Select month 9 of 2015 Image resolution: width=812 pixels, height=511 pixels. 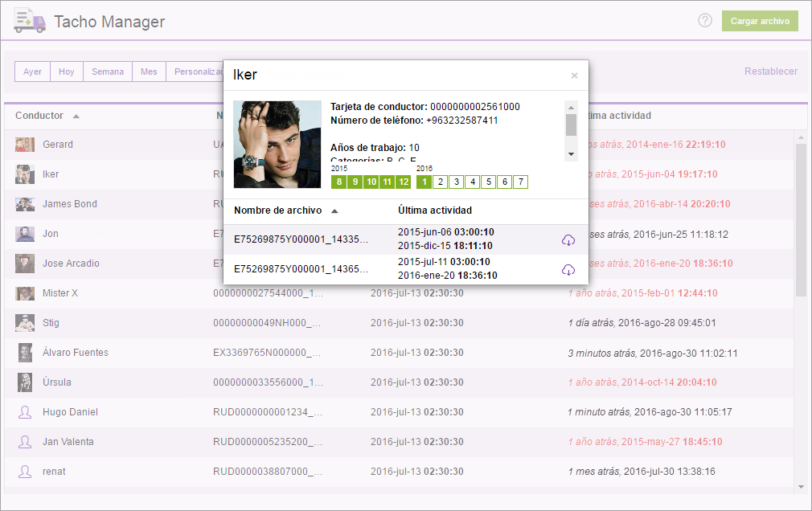coord(355,182)
